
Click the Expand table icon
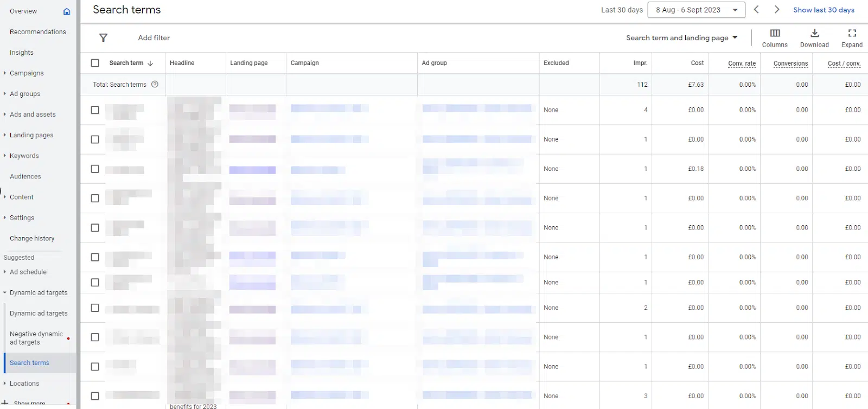point(852,33)
